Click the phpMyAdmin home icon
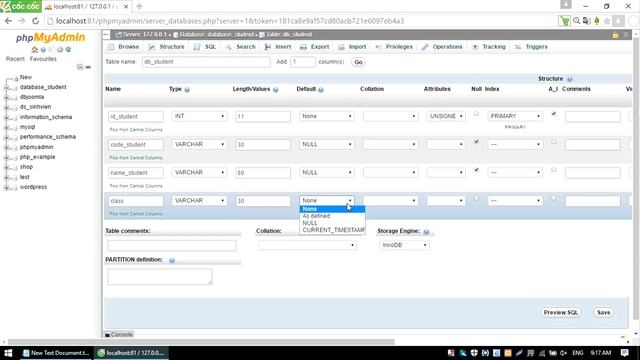Image resolution: width=640 pixels, height=360 pixels. [x=35, y=49]
